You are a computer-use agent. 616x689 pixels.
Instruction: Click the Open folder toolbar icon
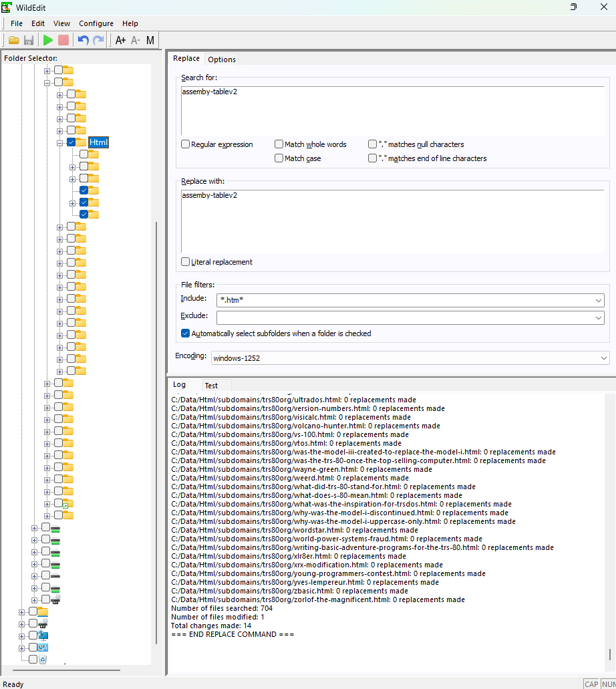click(x=13, y=40)
